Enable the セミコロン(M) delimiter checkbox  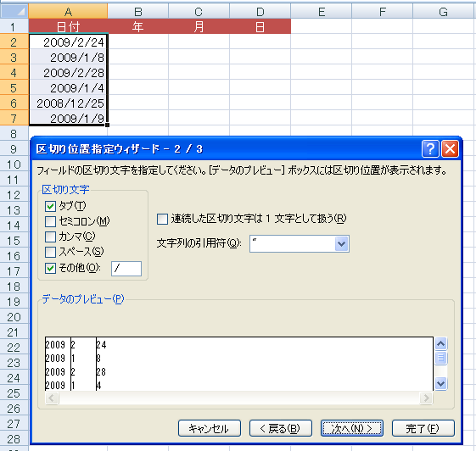click(x=50, y=221)
